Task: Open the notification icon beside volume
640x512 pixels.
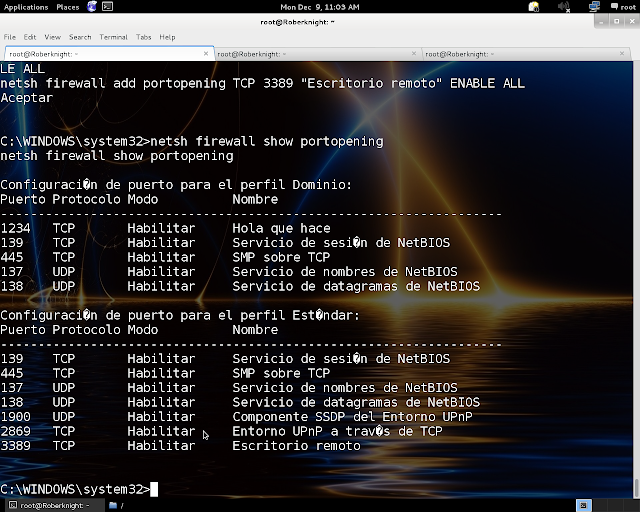Action: pyautogui.click(x=534, y=7)
